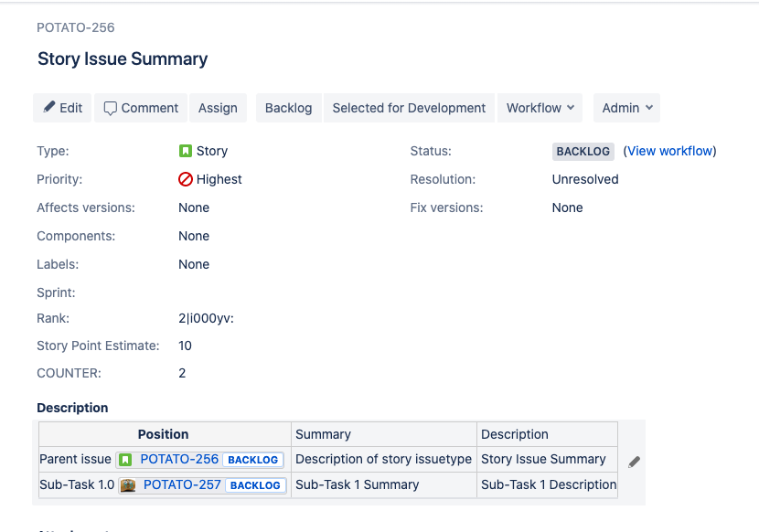Open the View workflow link
Image resolution: width=759 pixels, height=532 pixels.
[669, 151]
